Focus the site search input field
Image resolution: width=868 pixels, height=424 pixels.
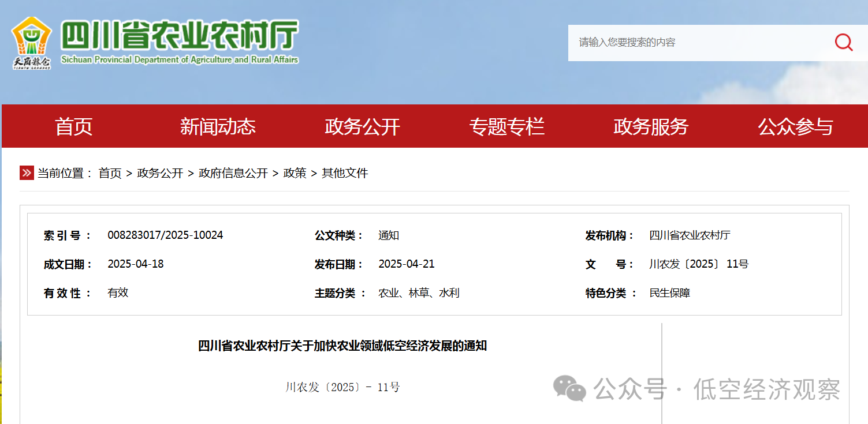(x=702, y=43)
